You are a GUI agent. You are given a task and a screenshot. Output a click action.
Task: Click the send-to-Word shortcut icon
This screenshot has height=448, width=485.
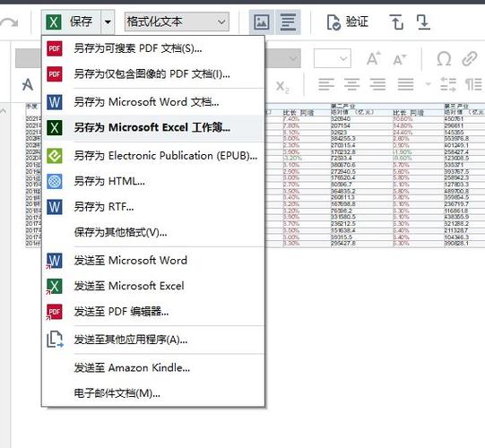(54, 261)
